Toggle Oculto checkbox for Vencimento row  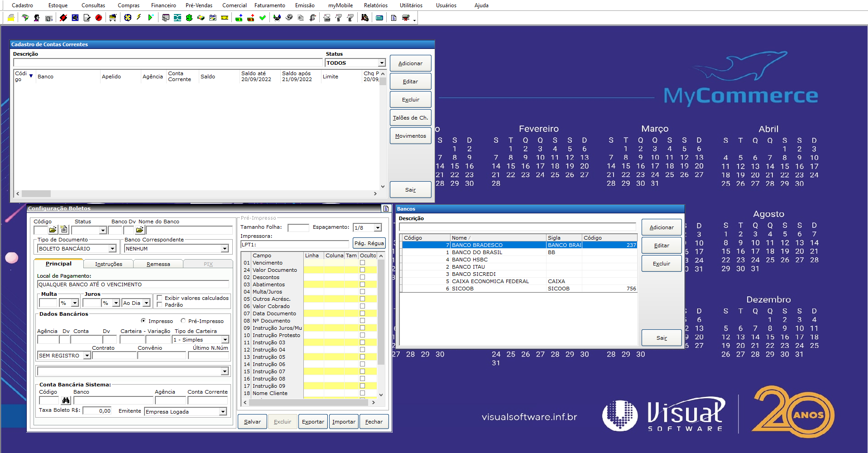[x=362, y=263]
